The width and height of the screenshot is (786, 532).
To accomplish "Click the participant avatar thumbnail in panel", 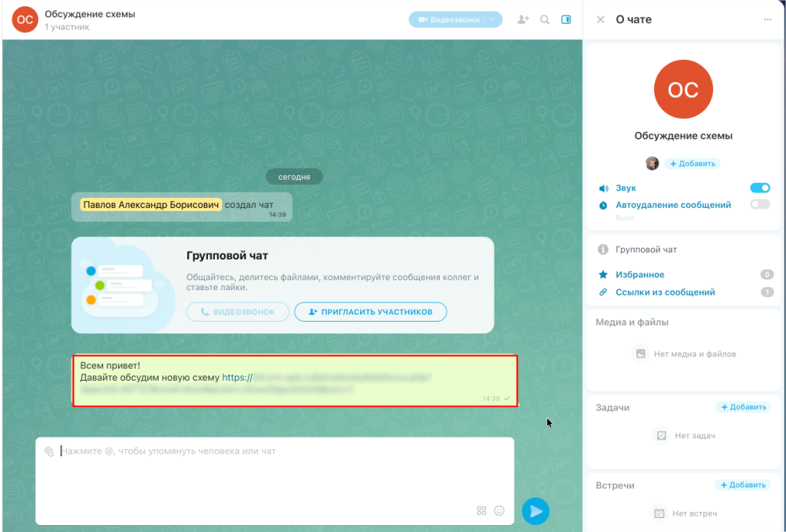I will click(652, 164).
